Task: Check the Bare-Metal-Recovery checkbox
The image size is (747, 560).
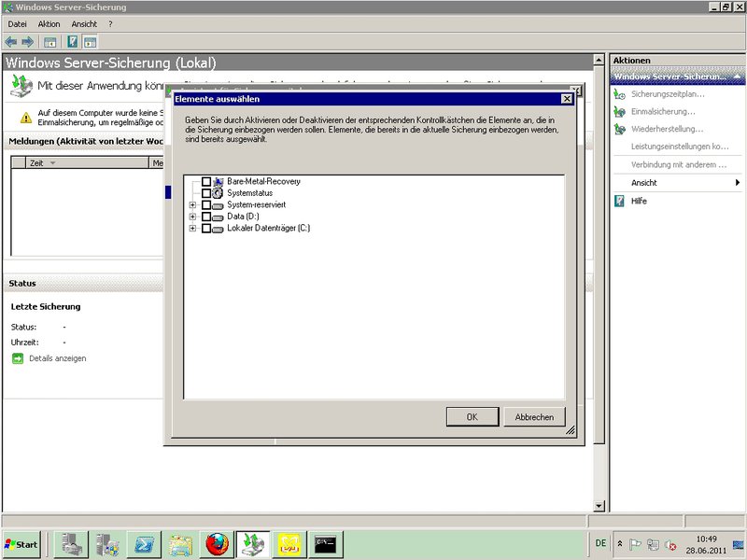Action: 206,181
